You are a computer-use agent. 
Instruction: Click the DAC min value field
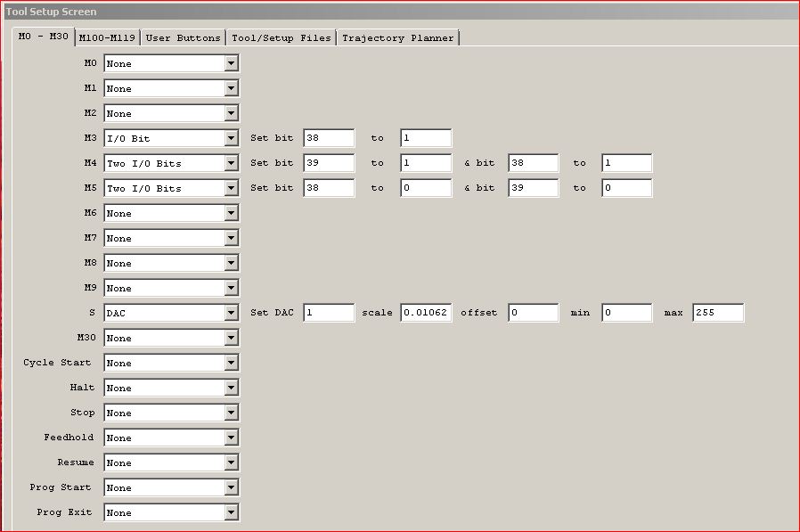626,314
